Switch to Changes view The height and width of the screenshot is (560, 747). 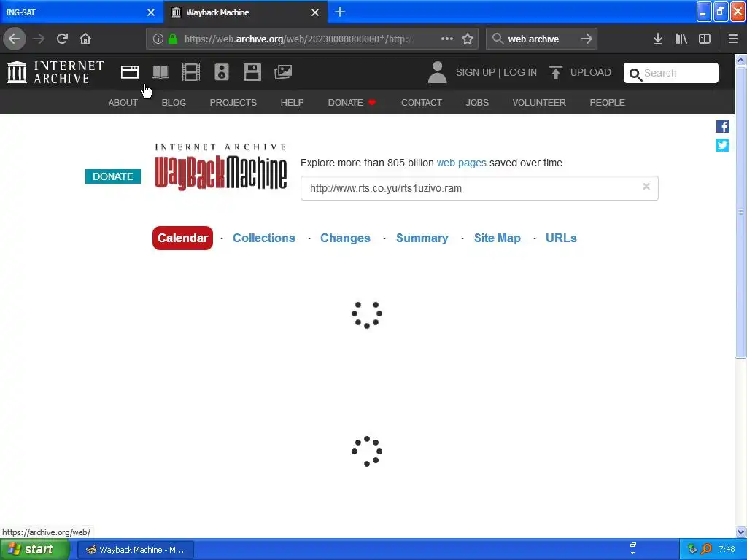(x=345, y=238)
